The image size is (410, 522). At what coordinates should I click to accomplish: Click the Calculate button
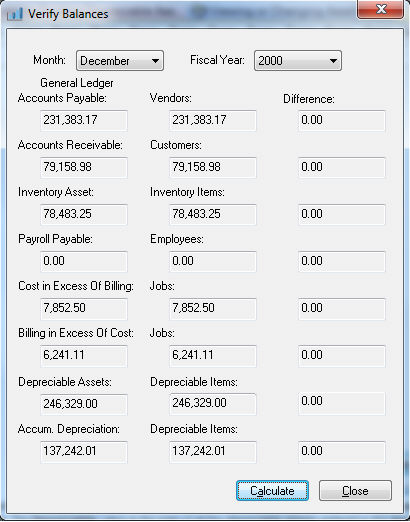[x=272, y=491]
